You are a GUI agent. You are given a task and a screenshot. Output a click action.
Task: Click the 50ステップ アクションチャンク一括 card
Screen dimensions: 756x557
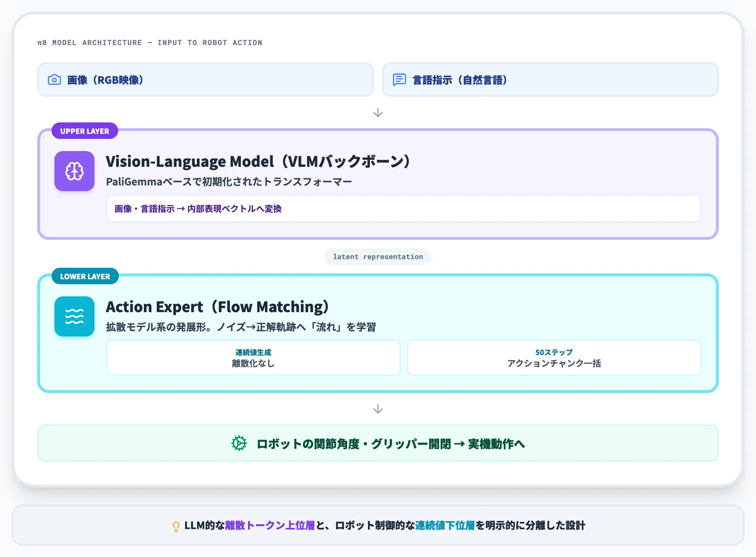click(x=554, y=358)
